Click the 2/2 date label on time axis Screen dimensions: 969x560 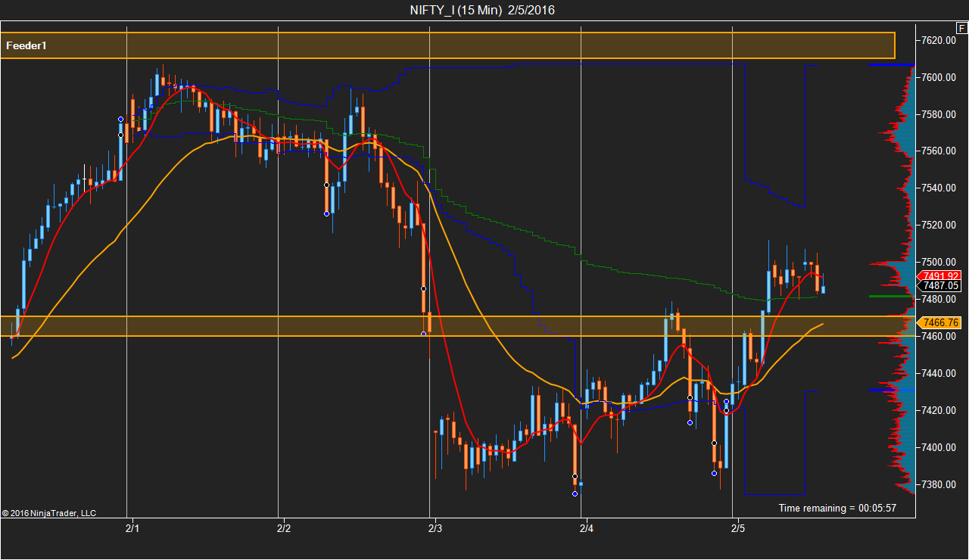284,527
